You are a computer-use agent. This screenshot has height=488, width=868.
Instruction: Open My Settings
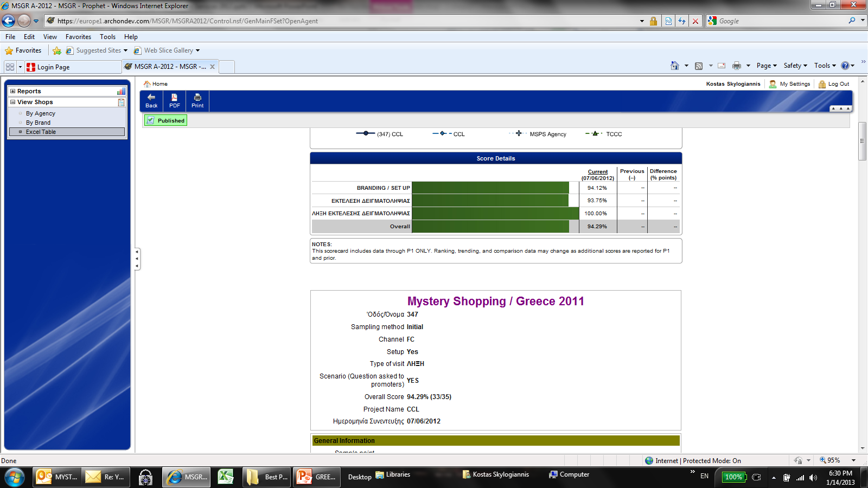[x=789, y=84]
